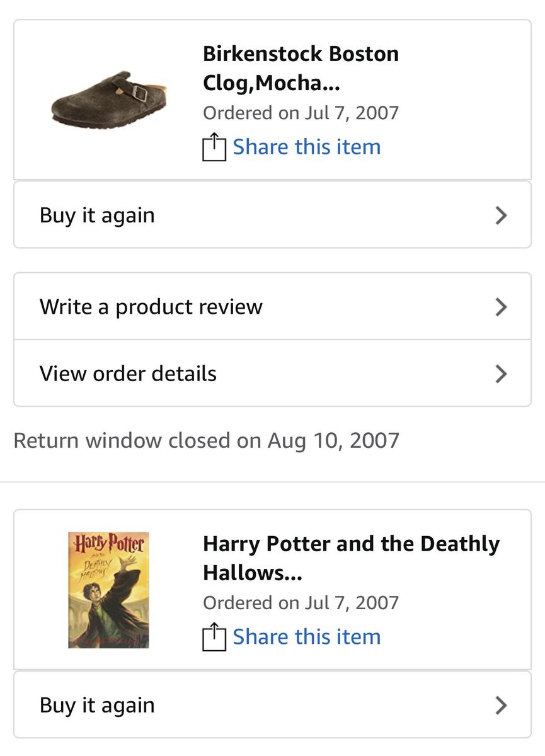This screenshot has height=756, width=545.
Task: Open the Harry Potter book cover image
Action: 108,590
